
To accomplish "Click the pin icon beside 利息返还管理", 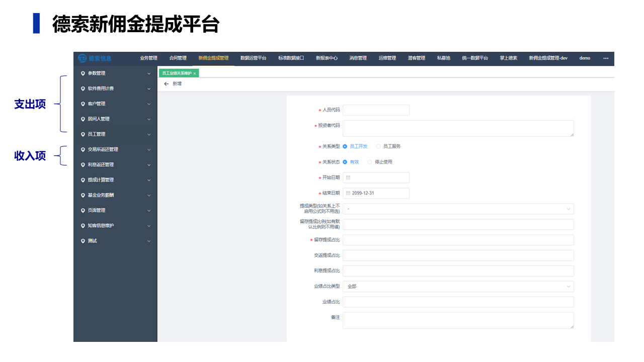I will pos(83,164).
